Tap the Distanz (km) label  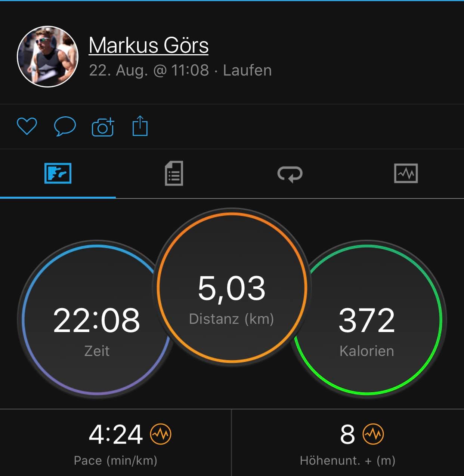click(232, 319)
